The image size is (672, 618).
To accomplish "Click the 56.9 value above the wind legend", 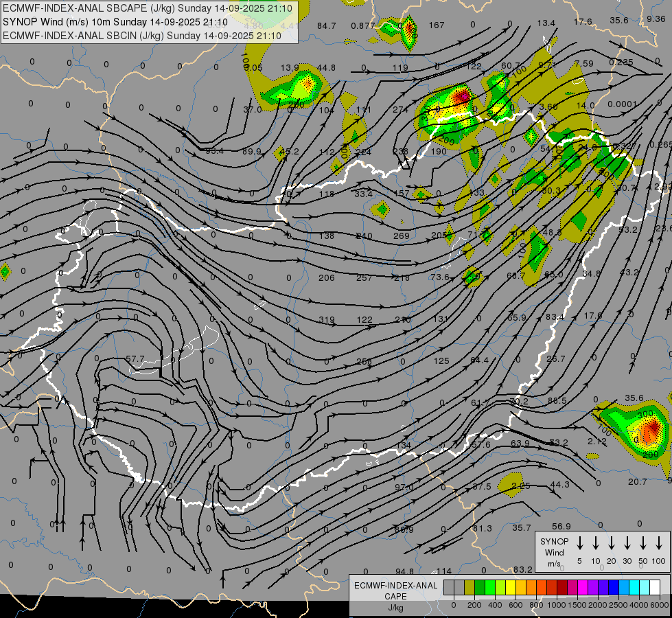I will click(561, 526).
